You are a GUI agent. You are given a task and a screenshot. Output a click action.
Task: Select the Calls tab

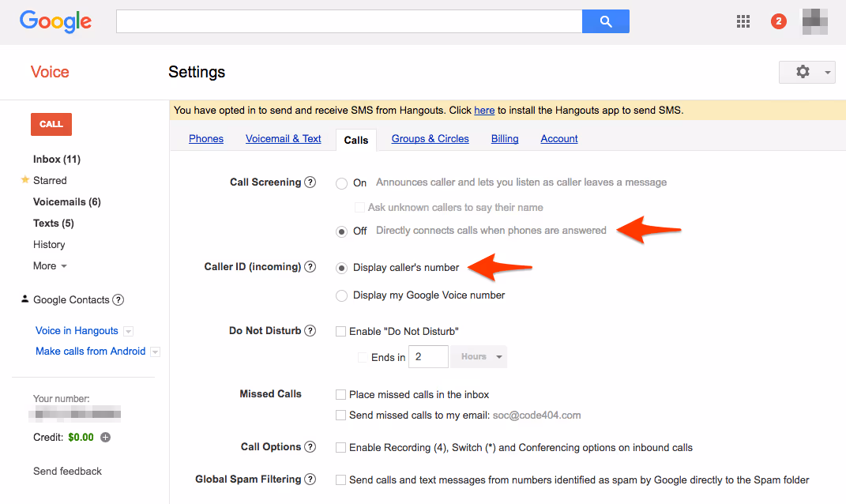[356, 141]
